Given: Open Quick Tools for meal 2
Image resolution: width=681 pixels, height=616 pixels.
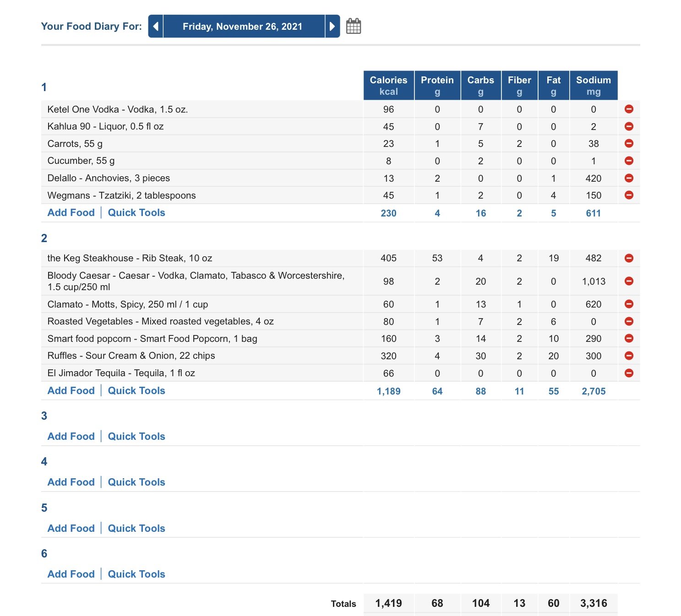Looking at the screenshot, I should click(x=136, y=390).
